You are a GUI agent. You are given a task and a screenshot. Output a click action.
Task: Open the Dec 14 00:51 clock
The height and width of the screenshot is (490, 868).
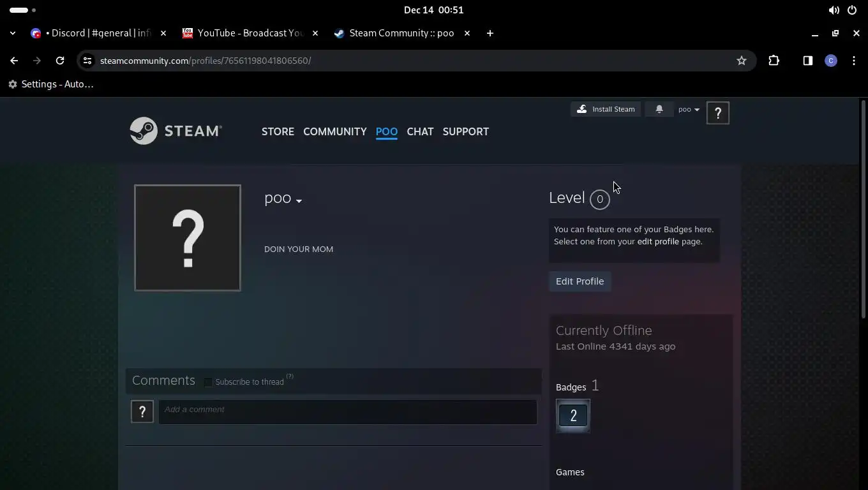tap(434, 10)
